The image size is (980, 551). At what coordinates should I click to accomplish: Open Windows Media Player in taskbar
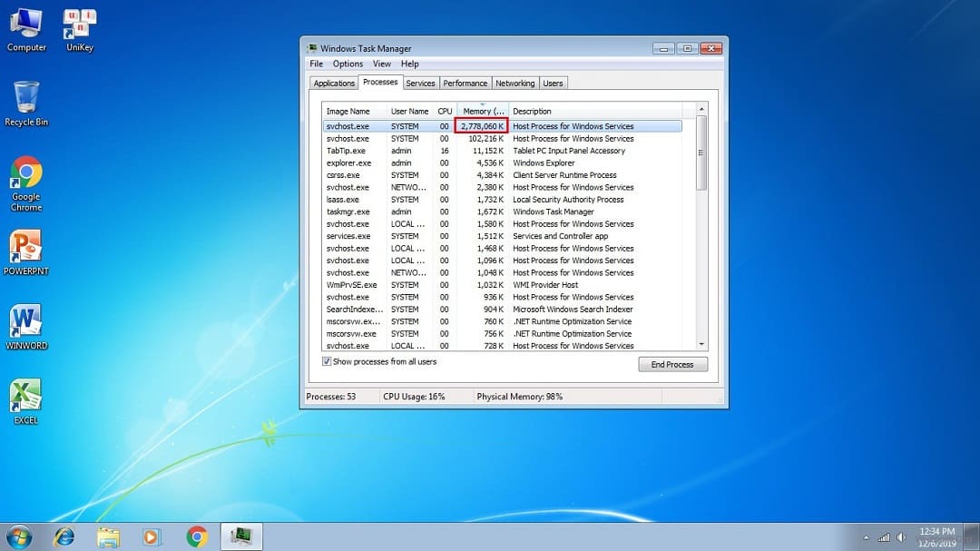point(152,536)
